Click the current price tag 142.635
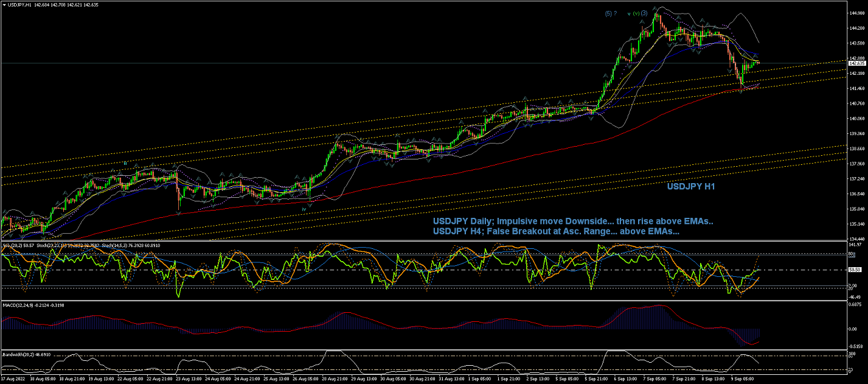868x384 pixels. (857, 63)
